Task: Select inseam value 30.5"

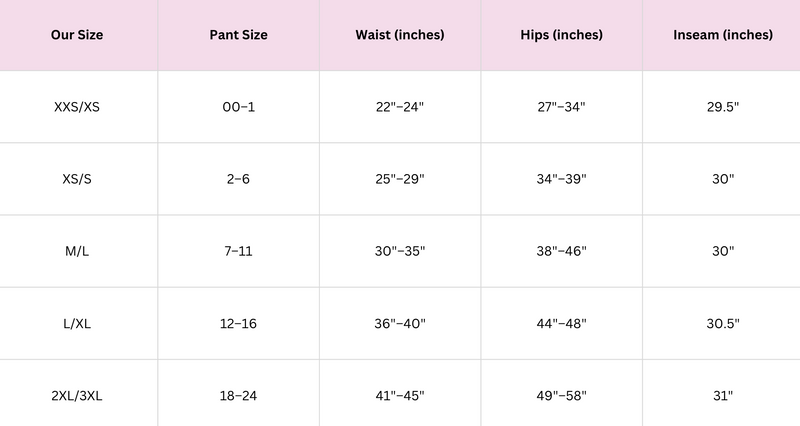Action: point(723,323)
